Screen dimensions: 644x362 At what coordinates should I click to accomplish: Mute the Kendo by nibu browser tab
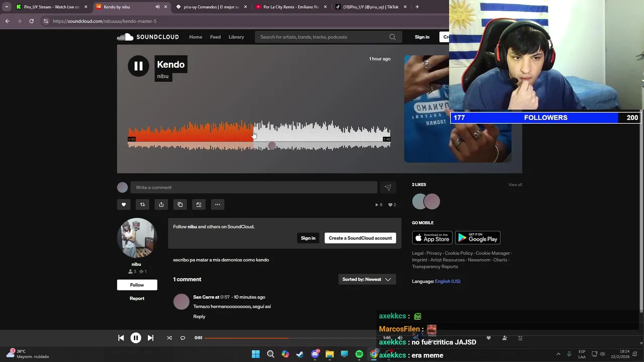[x=157, y=7]
